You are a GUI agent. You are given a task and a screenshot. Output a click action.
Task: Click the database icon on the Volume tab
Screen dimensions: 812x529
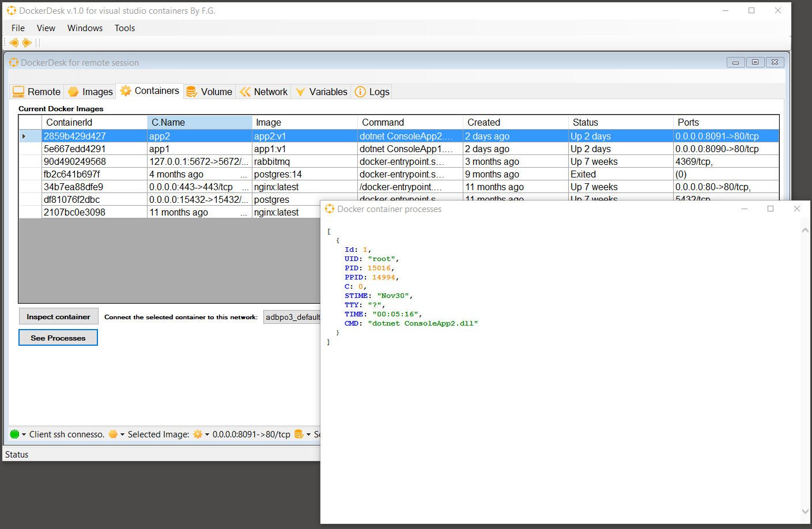(191, 91)
